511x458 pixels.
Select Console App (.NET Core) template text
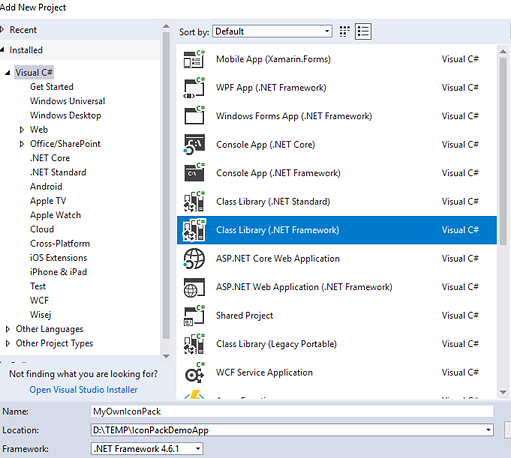point(265,145)
